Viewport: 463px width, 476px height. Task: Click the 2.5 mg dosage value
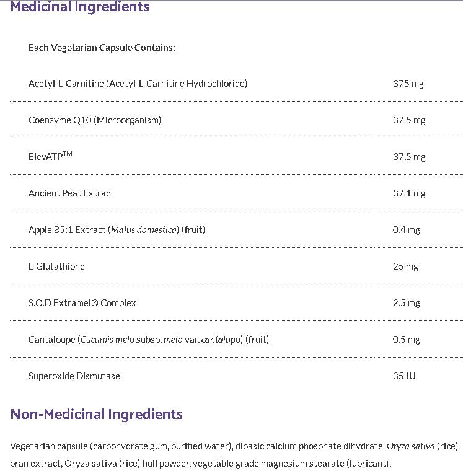pyautogui.click(x=406, y=303)
